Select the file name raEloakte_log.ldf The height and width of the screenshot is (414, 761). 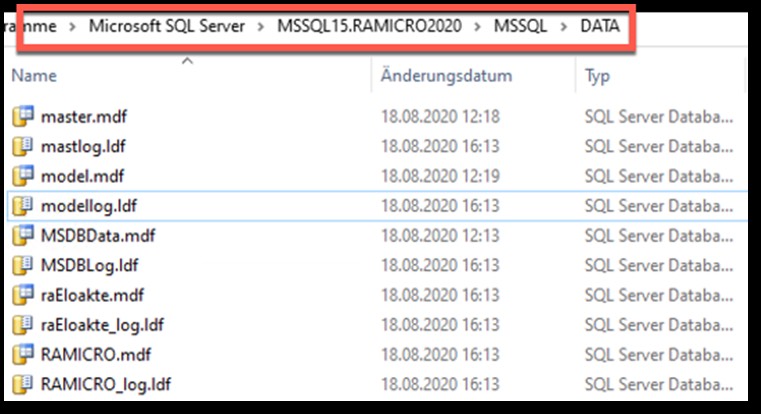102,325
